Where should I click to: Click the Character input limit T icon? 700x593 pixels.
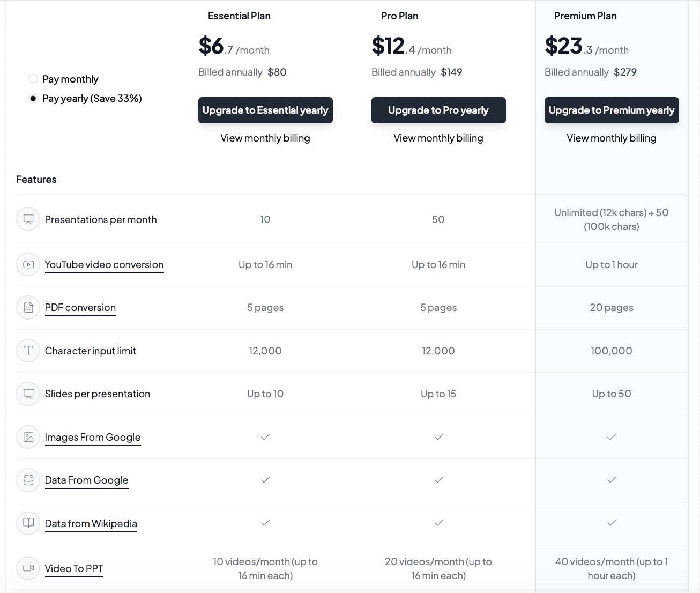pos(28,351)
